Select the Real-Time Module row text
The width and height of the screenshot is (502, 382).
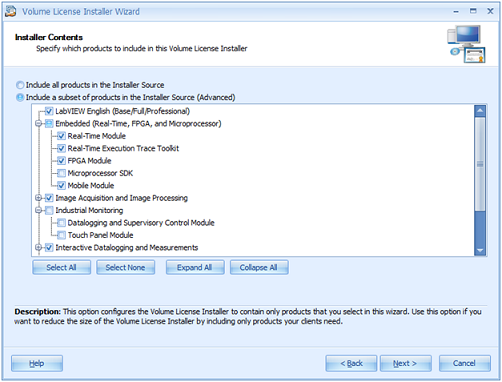[x=97, y=136]
